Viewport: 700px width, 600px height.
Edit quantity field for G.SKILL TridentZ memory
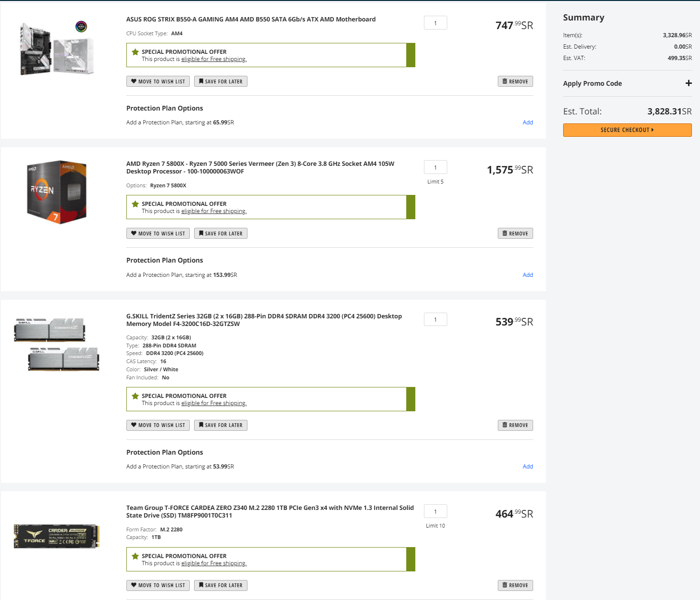click(x=435, y=319)
